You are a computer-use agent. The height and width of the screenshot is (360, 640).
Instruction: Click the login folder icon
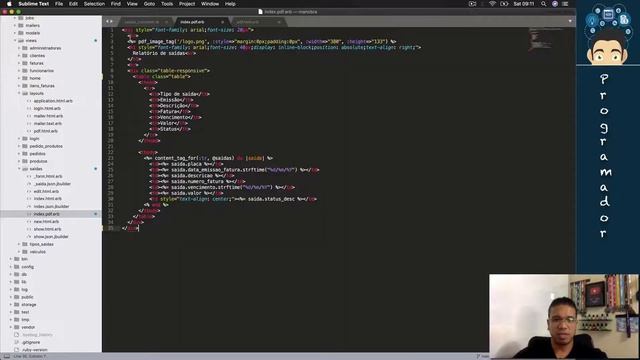pos(25,138)
